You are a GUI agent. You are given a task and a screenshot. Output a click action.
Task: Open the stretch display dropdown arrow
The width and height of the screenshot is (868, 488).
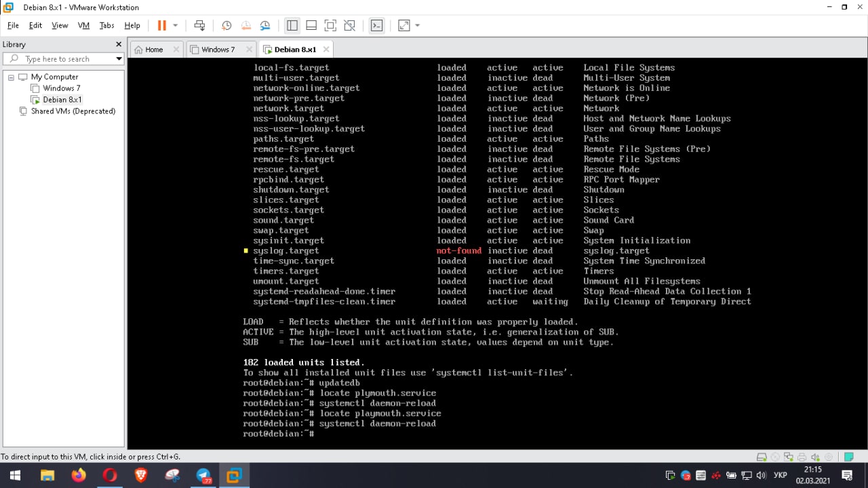point(417,25)
